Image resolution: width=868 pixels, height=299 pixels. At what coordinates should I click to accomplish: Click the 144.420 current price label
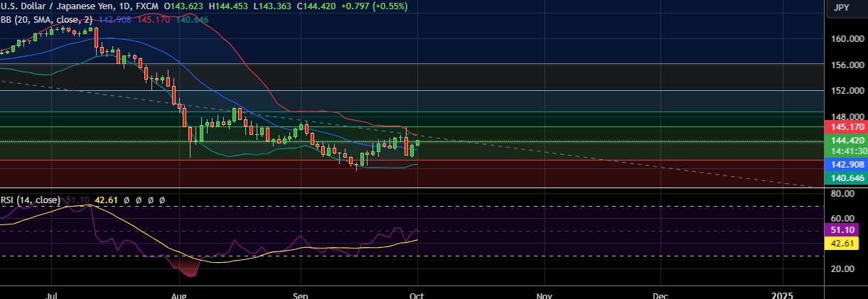tap(845, 141)
